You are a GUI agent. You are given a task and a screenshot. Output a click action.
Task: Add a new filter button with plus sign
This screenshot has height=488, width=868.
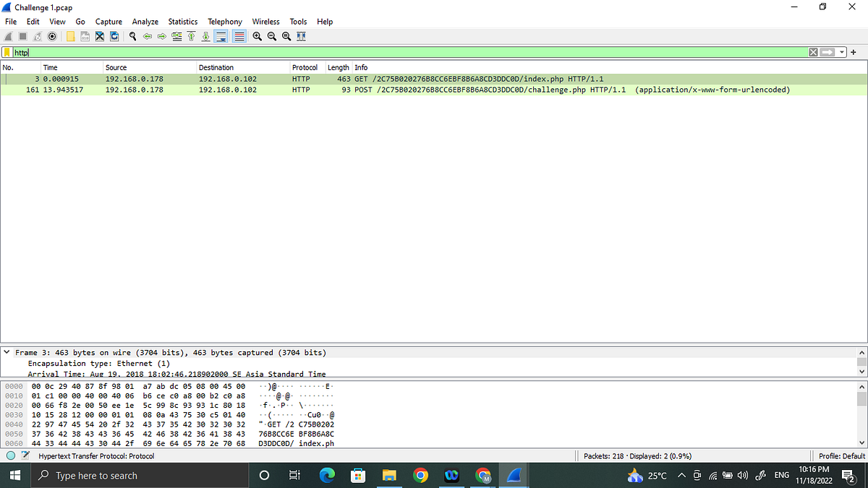click(854, 52)
